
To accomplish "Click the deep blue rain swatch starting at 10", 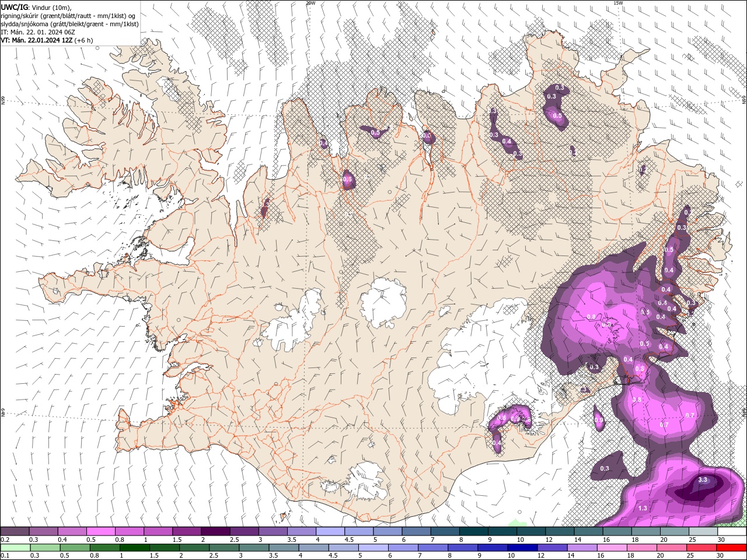I will [523, 547].
